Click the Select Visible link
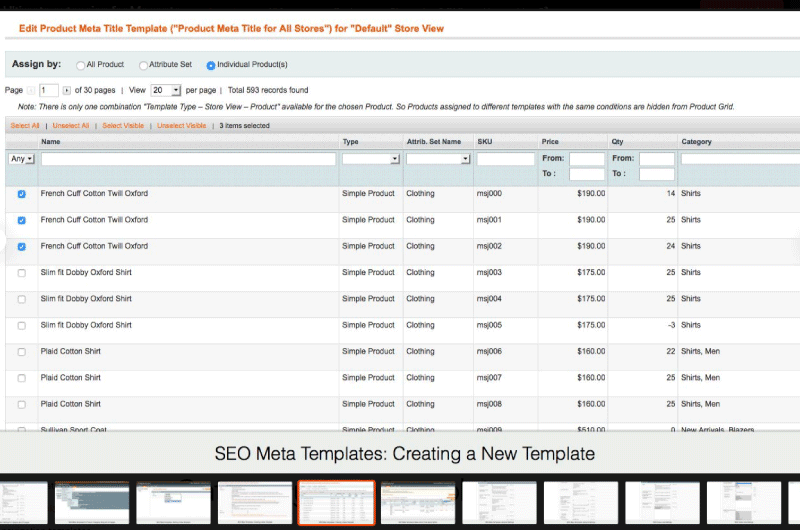The width and height of the screenshot is (800, 530). [123, 125]
